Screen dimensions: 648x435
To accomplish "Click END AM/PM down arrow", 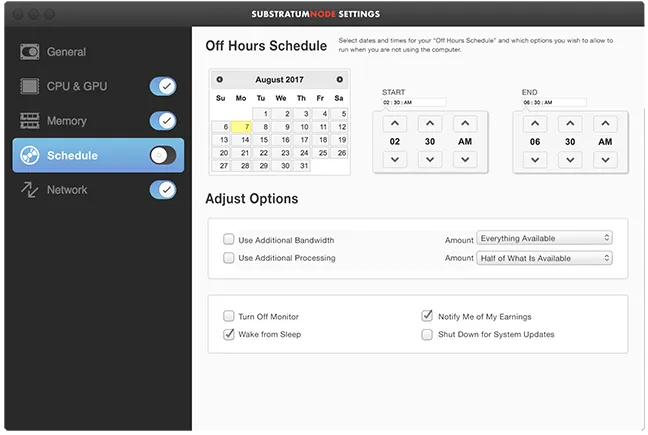I will pos(605,160).
